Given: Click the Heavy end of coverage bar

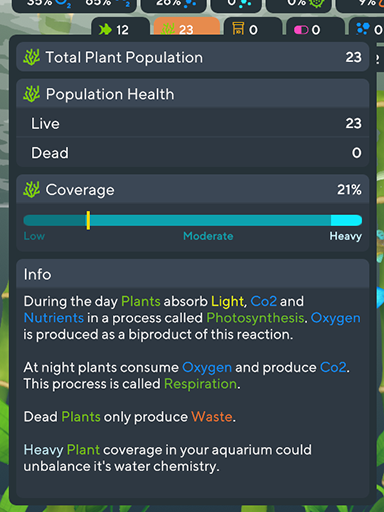Looking at the screenshot, I should tap(346, 220).
